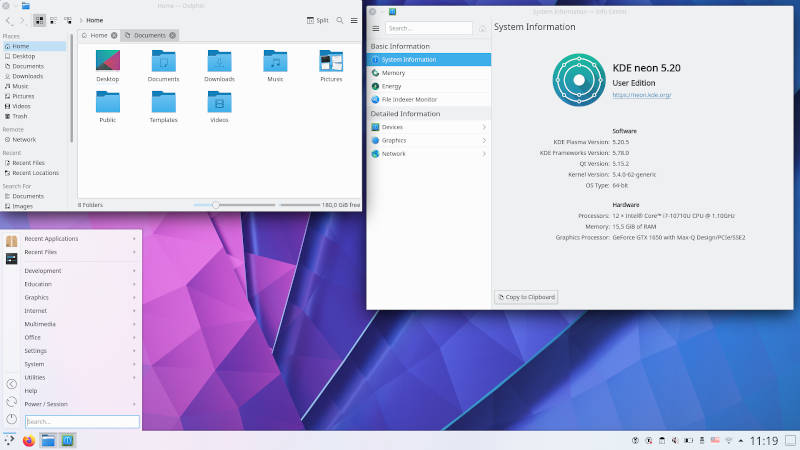Viewport: 800px width, 450px height.
Task: Expand the Devices category in Info Center
Action: pos(429,127)
